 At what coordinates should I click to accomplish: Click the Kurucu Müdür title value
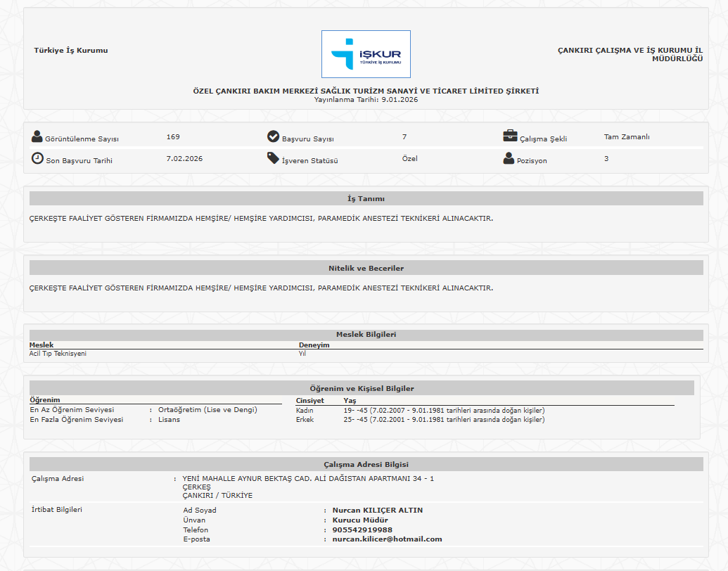tap(360, 520)
